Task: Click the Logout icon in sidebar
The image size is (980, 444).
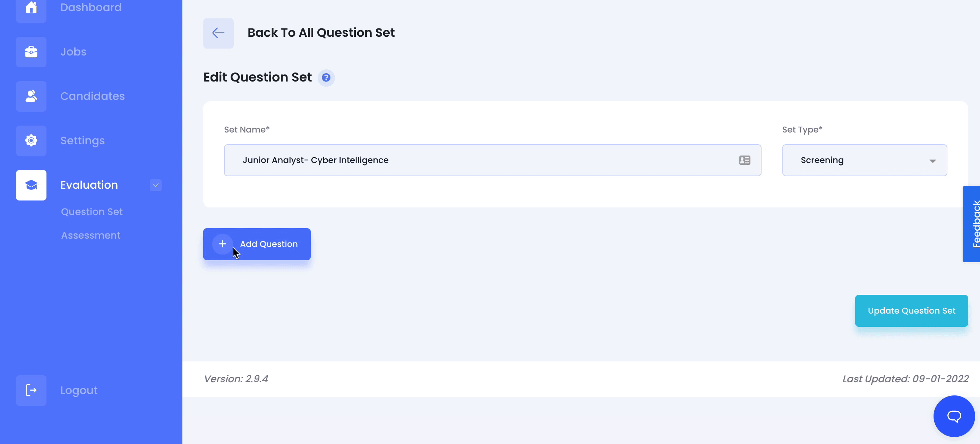Action: (x=31, y=390)
